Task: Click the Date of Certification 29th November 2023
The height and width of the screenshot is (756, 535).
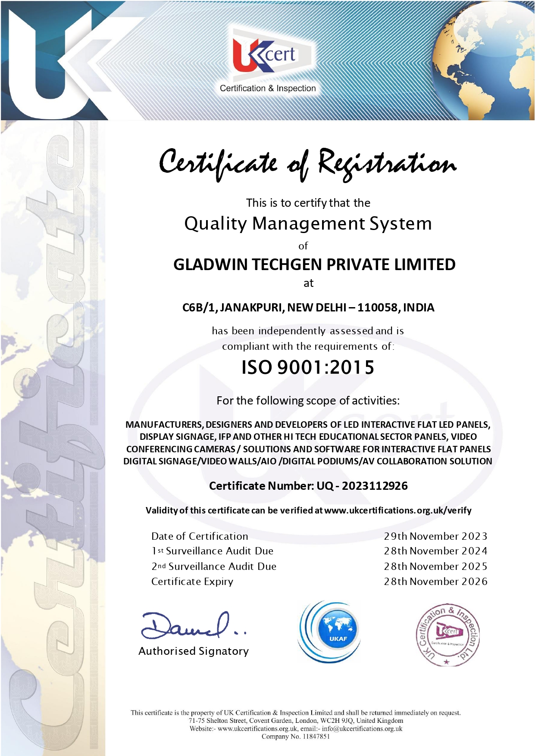Action: [x=435, y=536]
